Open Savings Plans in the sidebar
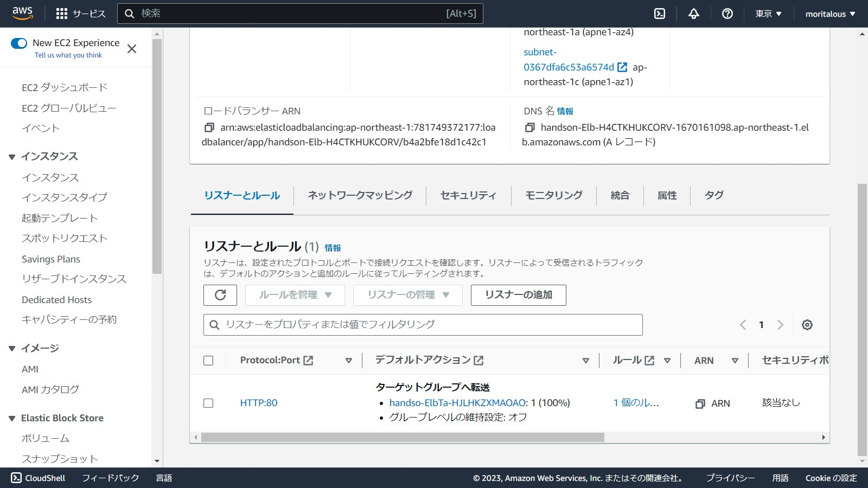The width and height of the screenshot is (868, 488). click(51, 259)
